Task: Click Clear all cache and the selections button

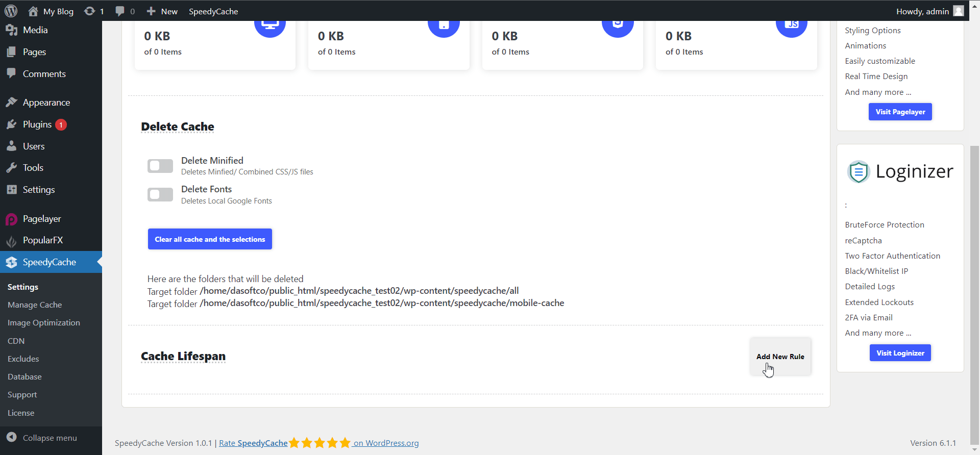Action: pyautogui.click(x=210, y=239)
